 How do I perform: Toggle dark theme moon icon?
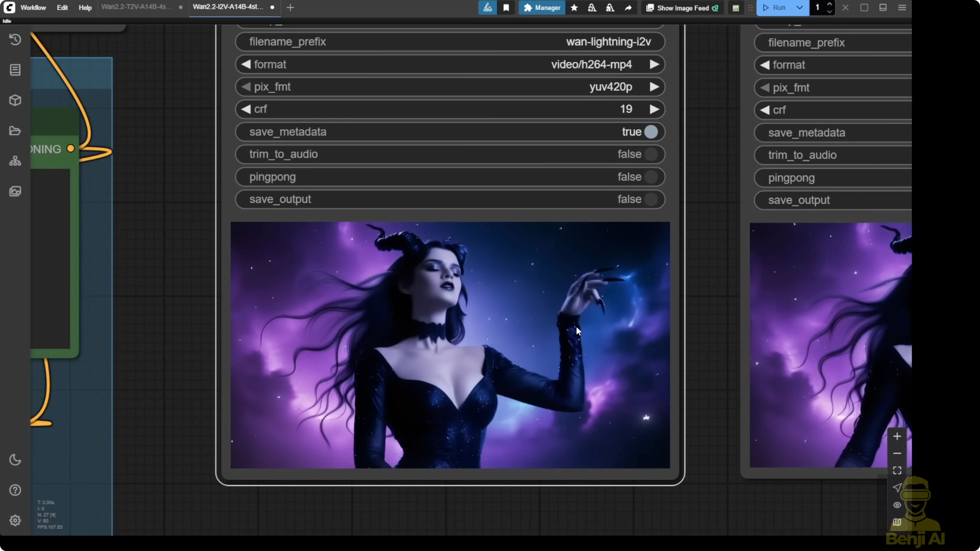coord(15,460)
